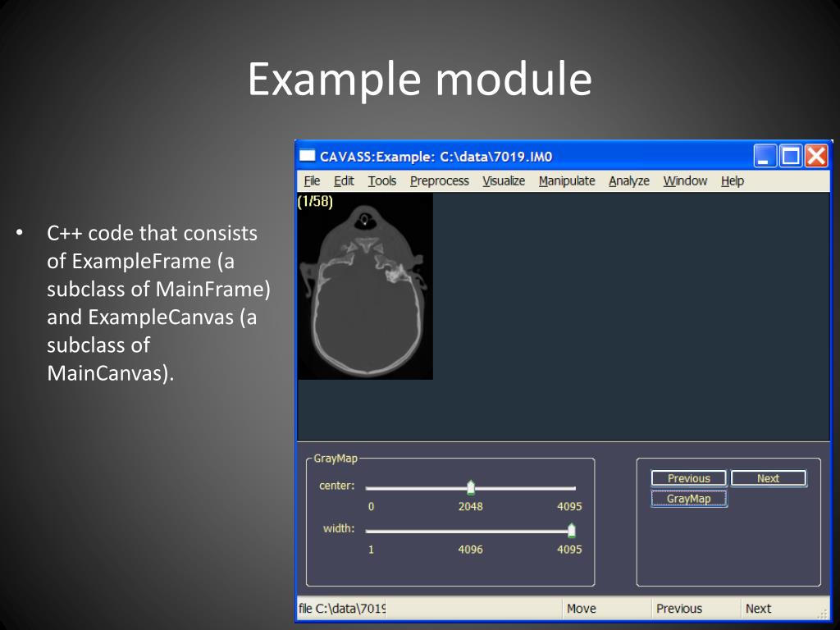
Task: Open the Visualize menu
Action: point(504,181)
